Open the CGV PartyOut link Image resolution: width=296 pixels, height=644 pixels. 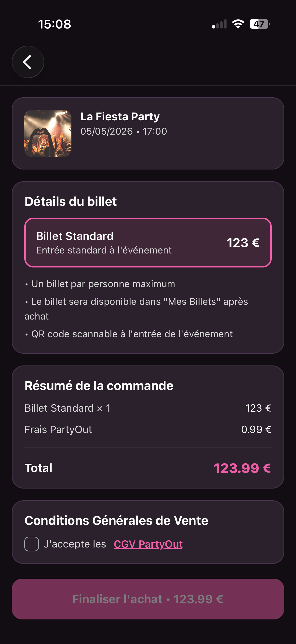pos(148,544)
